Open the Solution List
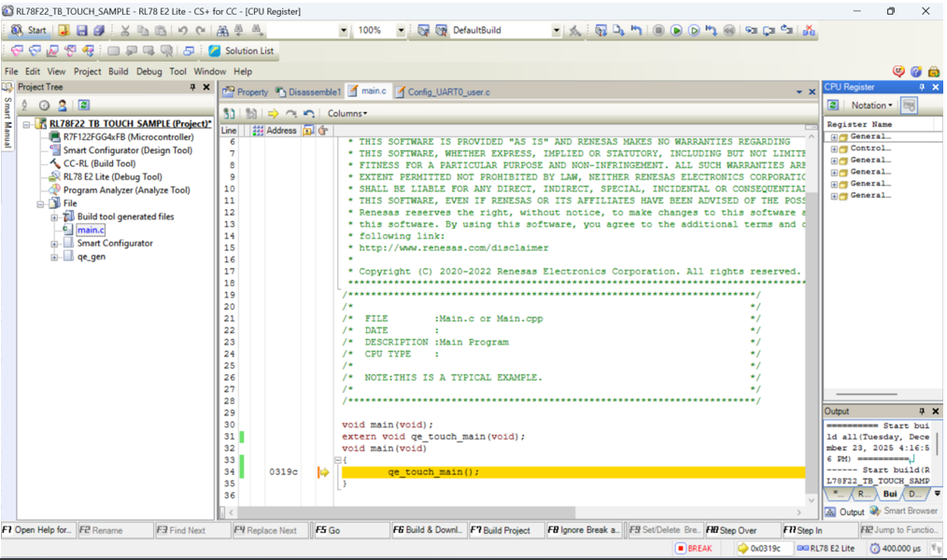The image size is (947, 560). tap(241, 50)
